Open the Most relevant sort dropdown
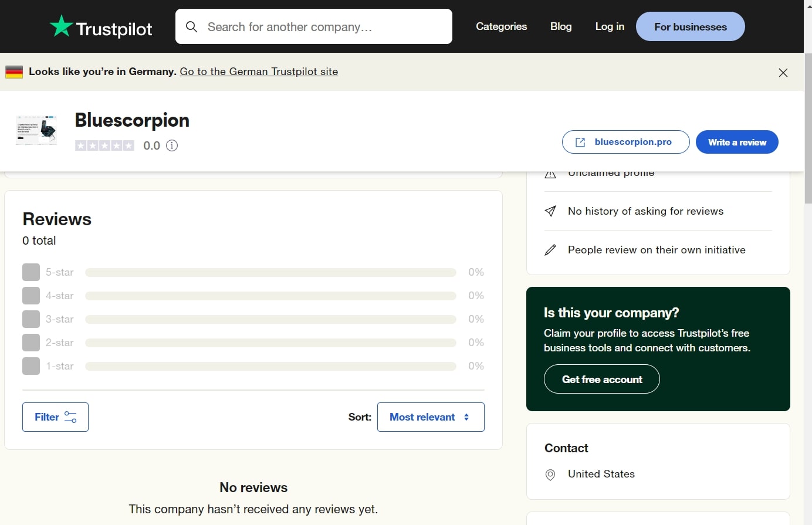The height and width of the screenshot is (525, 812). pos(431,417)
